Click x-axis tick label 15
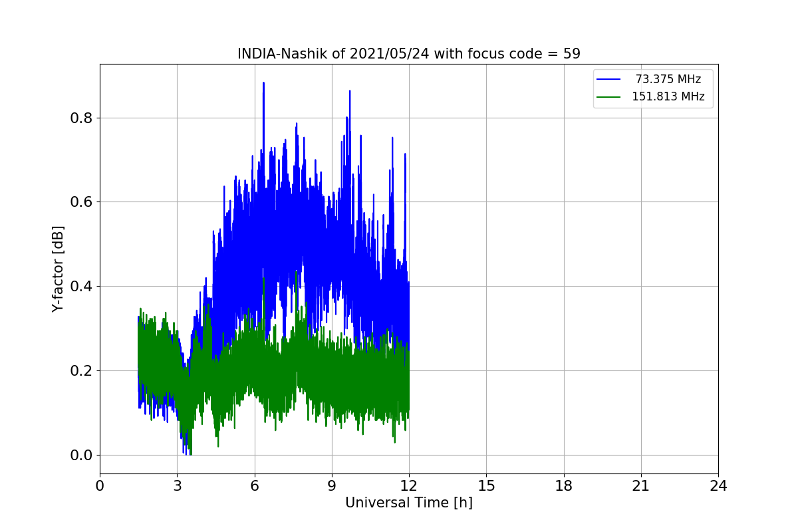 tap(486, 486)
